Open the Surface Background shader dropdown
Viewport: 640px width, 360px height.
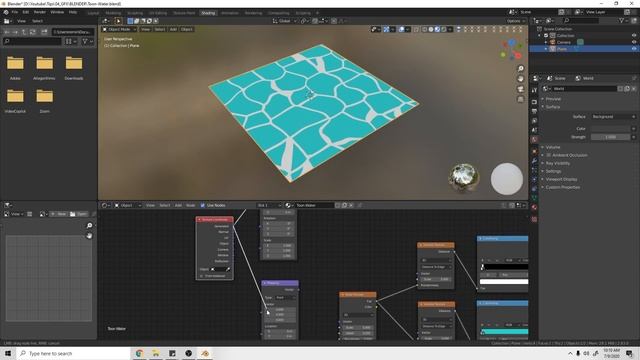click(x=613, y=117)
